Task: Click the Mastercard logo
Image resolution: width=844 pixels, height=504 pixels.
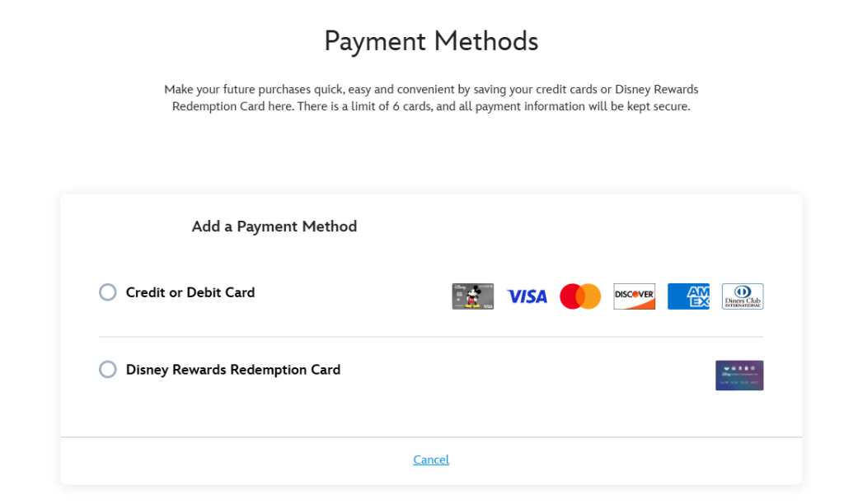Action: click(x=580, y=296)
